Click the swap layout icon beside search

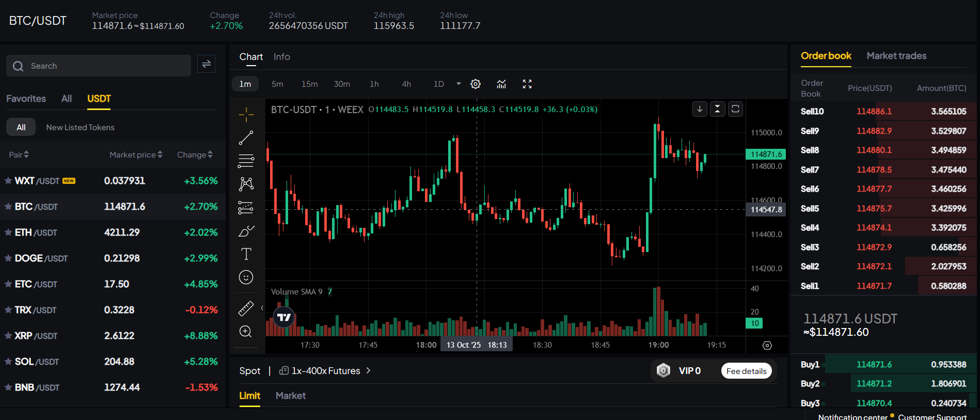click(206, 64)
